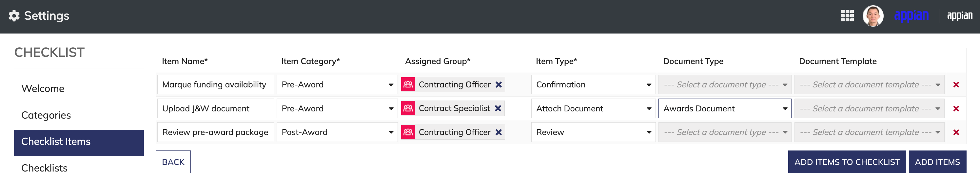Delete the Upload J&W document row

[x=956, y=108]
